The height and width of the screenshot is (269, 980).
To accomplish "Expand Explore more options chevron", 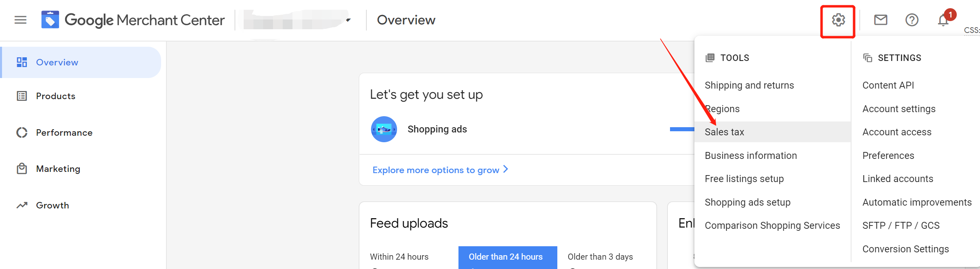I will 506,169.
